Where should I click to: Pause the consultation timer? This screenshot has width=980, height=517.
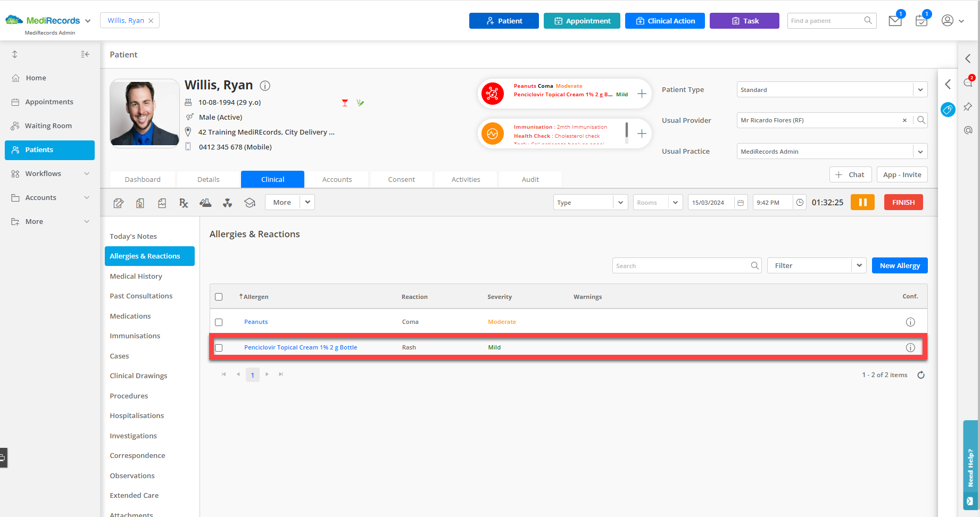pyautogui.click(x=862, y=202)
